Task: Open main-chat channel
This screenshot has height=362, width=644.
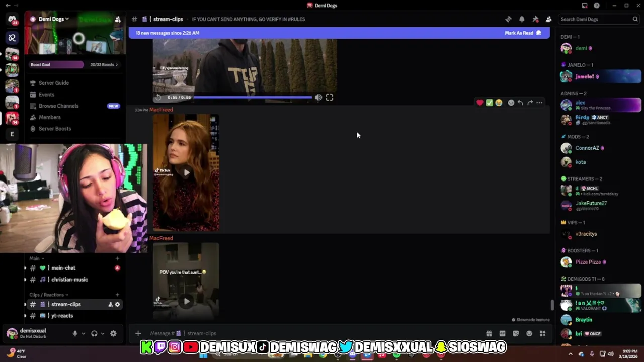Action: pyautogui.click(x=74, y=268)
